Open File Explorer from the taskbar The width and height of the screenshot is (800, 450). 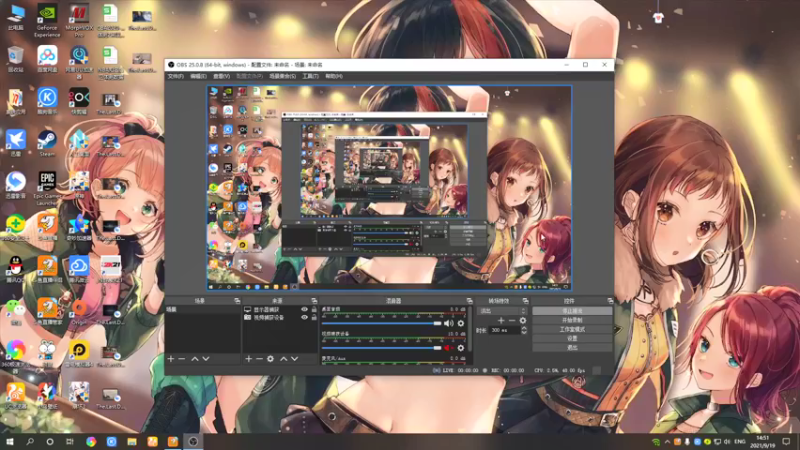[132, 441]
